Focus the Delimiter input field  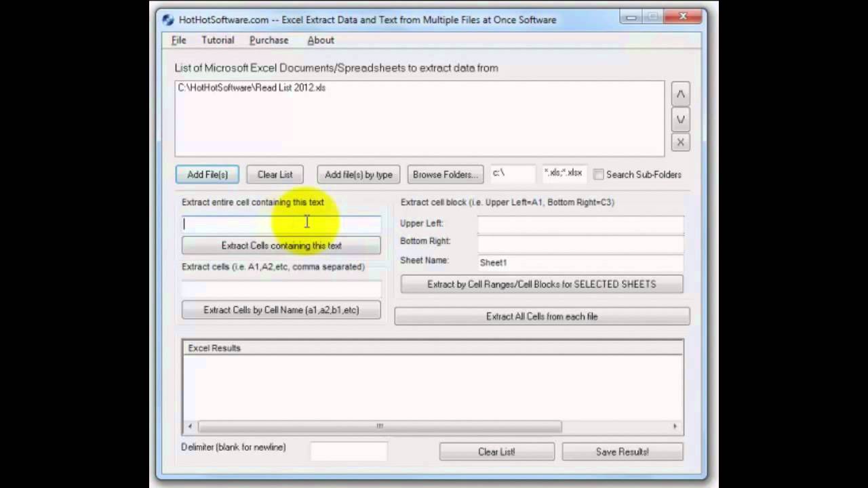349,451
